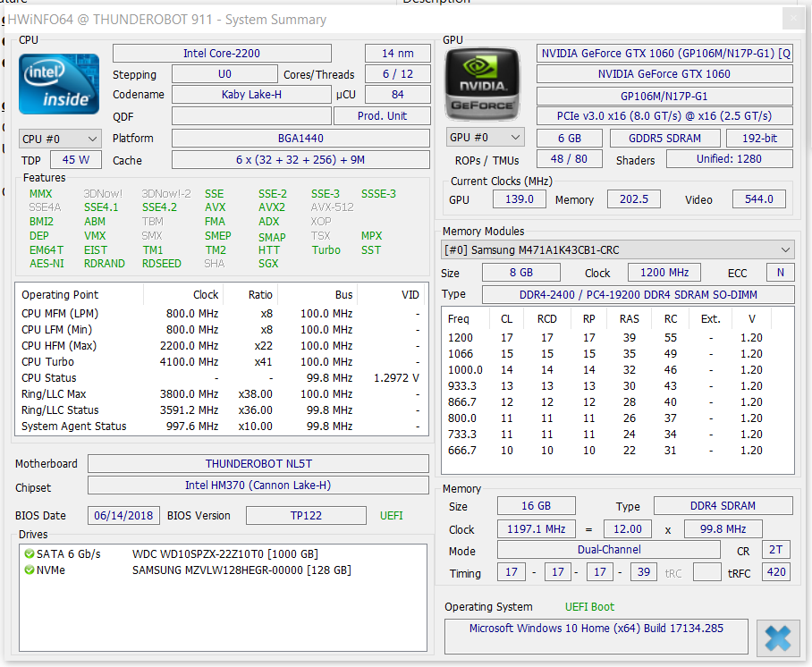This screenshot has width=812, height=667.
Task: Click the memory clock value 1197.1 MHz
Action: coord(536,529)
